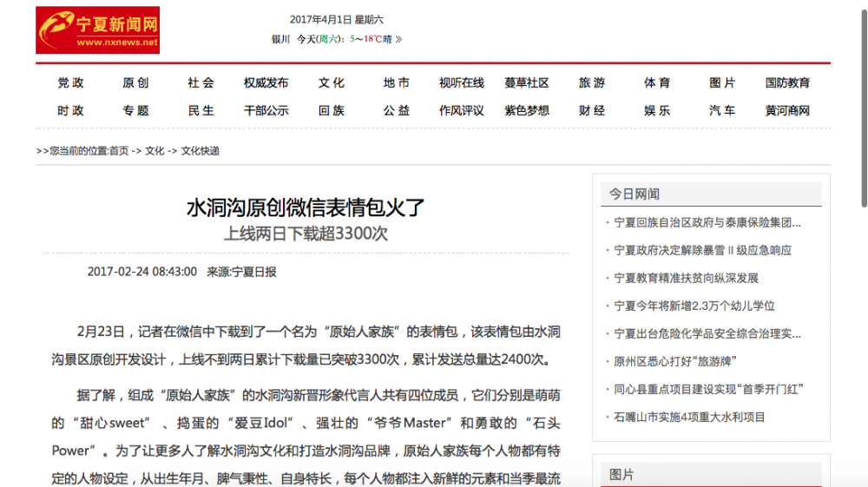Image resolution: width=868 pixels, height=487 pixels.
Task: Open the 专题 section
Action: click(135, 111)
